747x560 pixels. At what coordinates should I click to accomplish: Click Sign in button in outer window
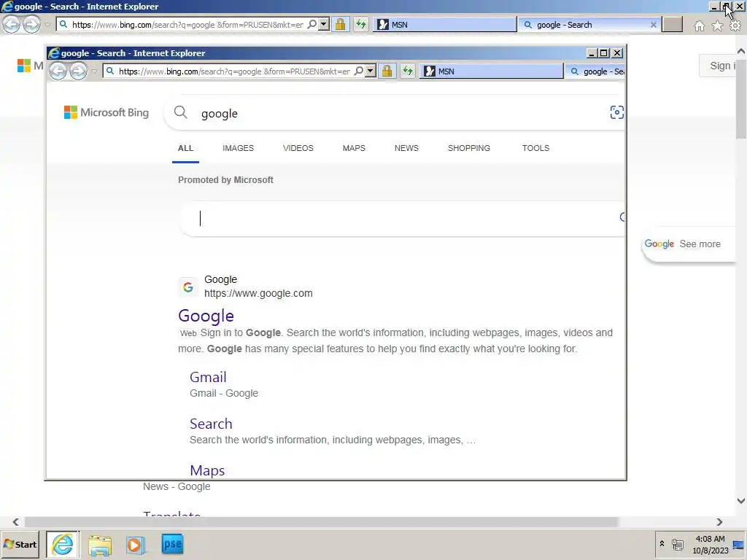coord(718,66)
